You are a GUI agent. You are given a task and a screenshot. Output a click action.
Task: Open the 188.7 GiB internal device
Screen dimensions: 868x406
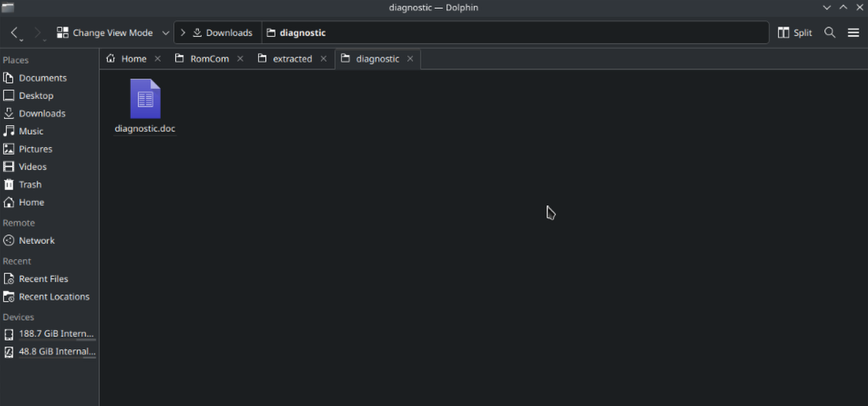click(56, 334)
